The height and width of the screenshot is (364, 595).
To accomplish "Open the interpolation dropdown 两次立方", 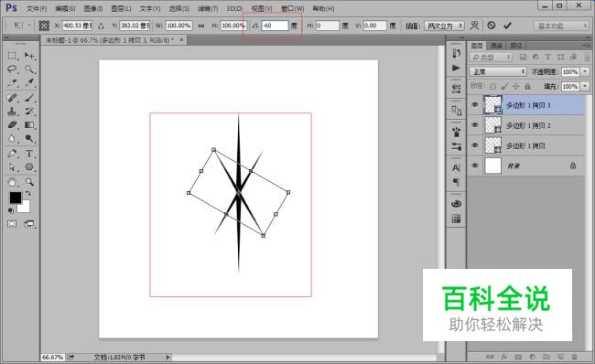I will click(444, 26).
